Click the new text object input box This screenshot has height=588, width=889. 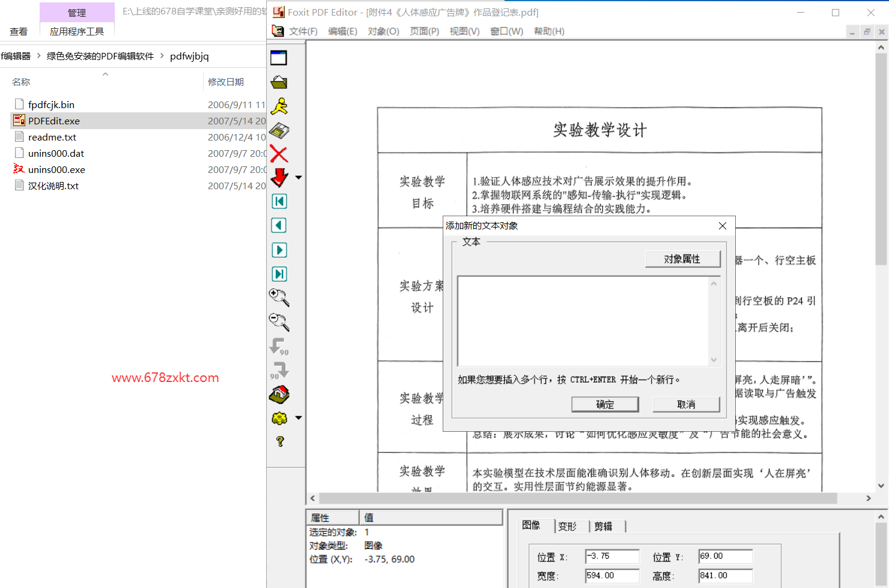[583, 321]
